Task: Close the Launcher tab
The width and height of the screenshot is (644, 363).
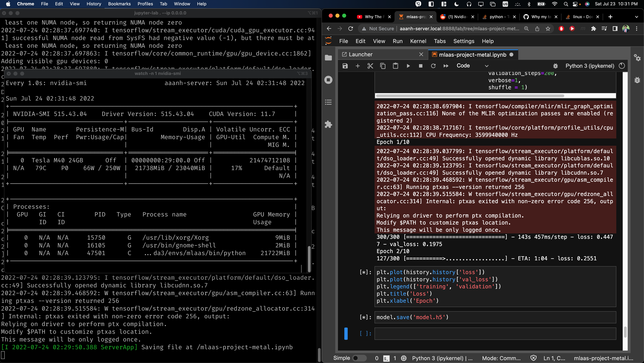Action: pos(421,55)
